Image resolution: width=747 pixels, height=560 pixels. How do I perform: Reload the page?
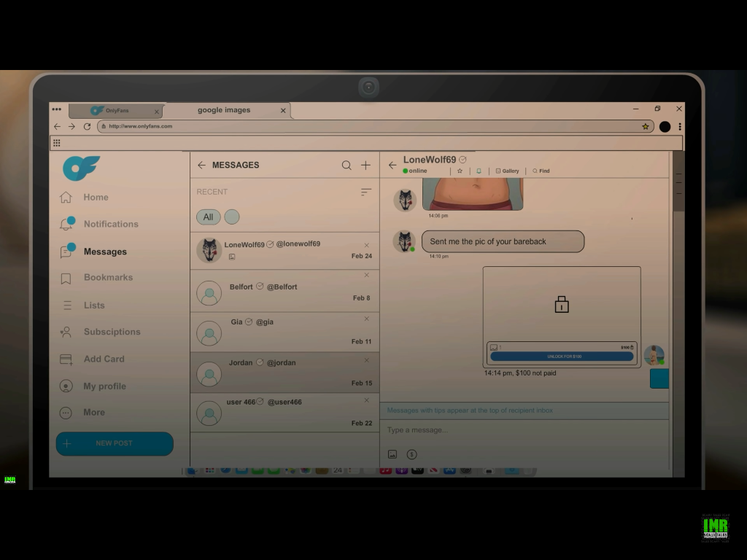tap(87, 127)
